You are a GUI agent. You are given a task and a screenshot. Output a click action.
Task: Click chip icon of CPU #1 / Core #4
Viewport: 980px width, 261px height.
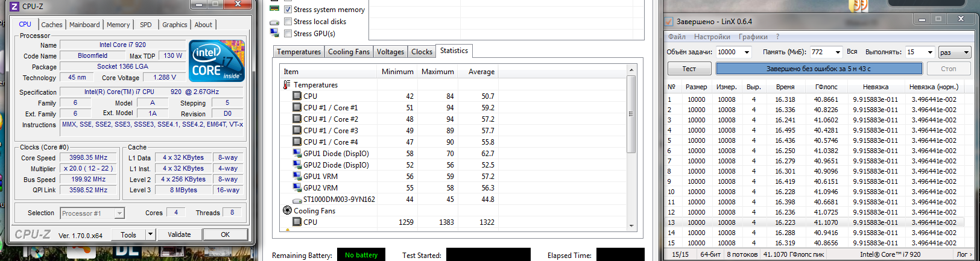[297, 142]
